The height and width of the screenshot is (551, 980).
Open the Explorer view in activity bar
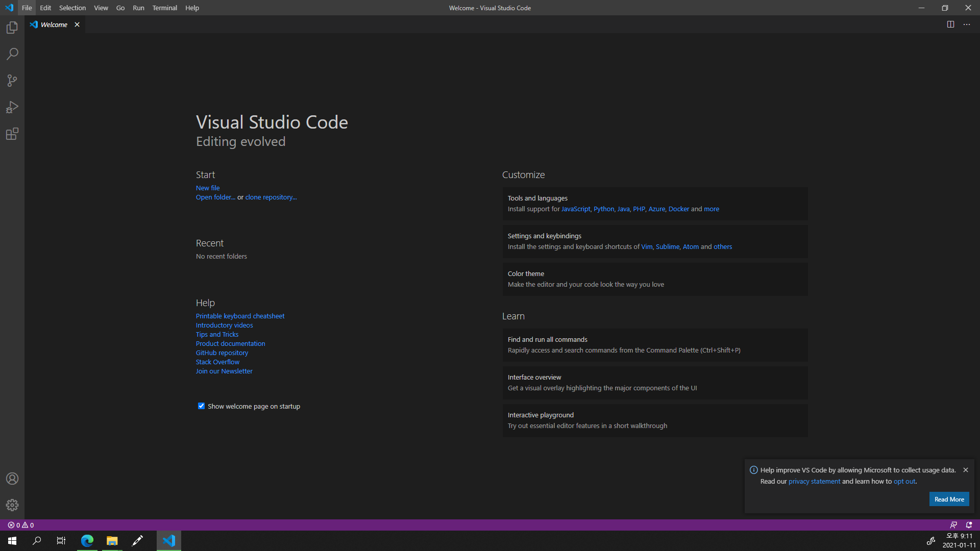(12, 28)
